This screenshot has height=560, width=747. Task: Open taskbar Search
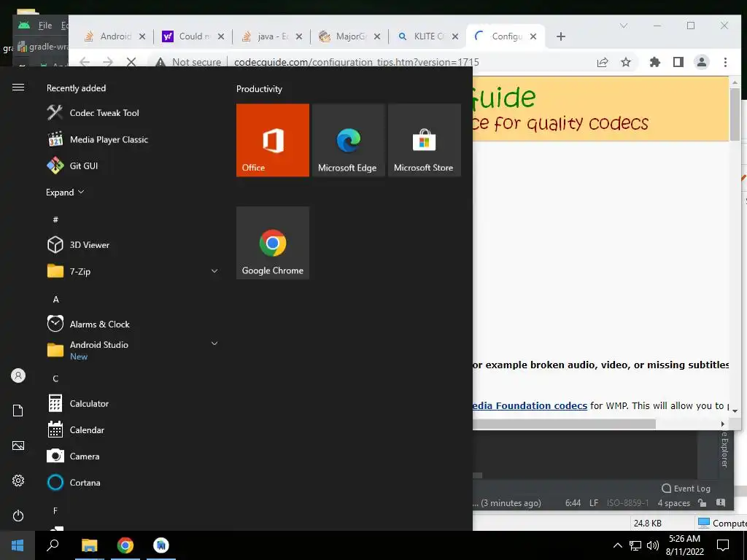click(53, 545)
